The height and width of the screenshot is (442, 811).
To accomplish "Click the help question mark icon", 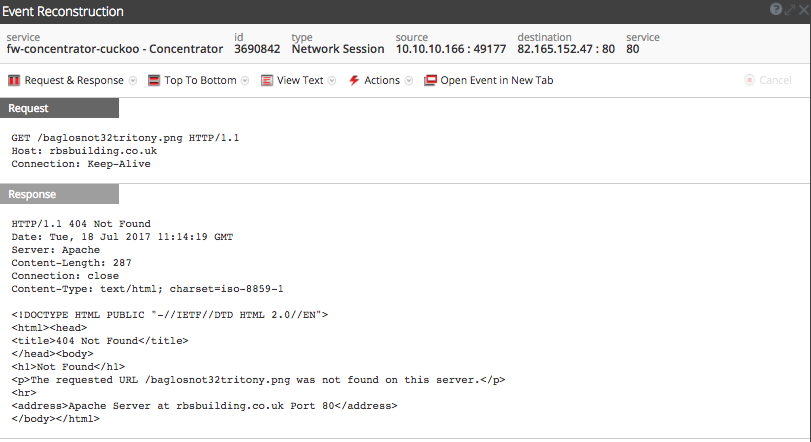I will 776,10.
